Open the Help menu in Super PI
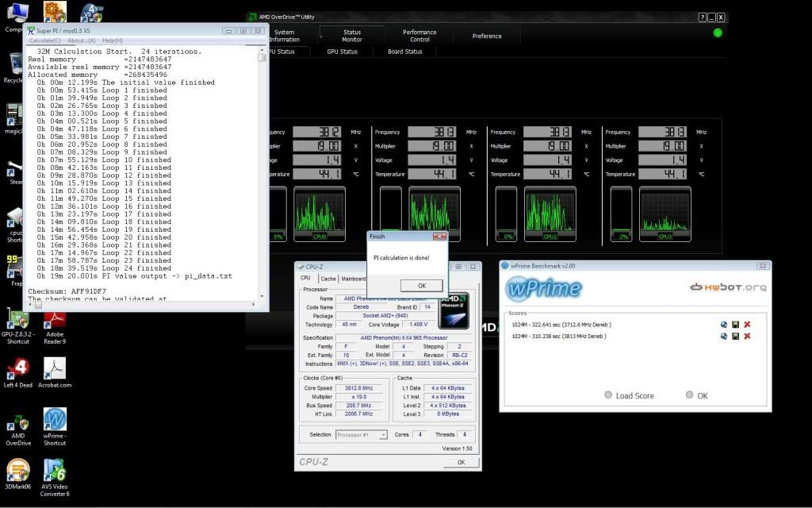The width and height of the screenshot is (812, 508). pyautogui.click(x=113, y=40)
